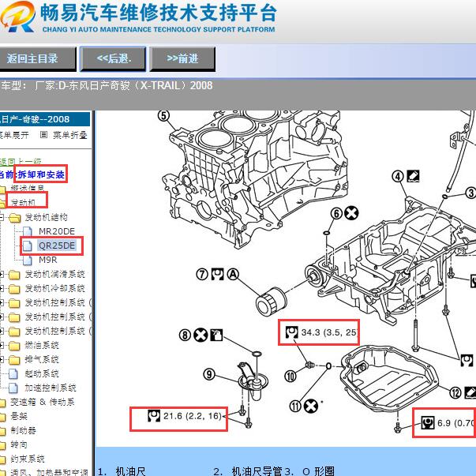Open the 约束系统 tree item

pos(28,459)
